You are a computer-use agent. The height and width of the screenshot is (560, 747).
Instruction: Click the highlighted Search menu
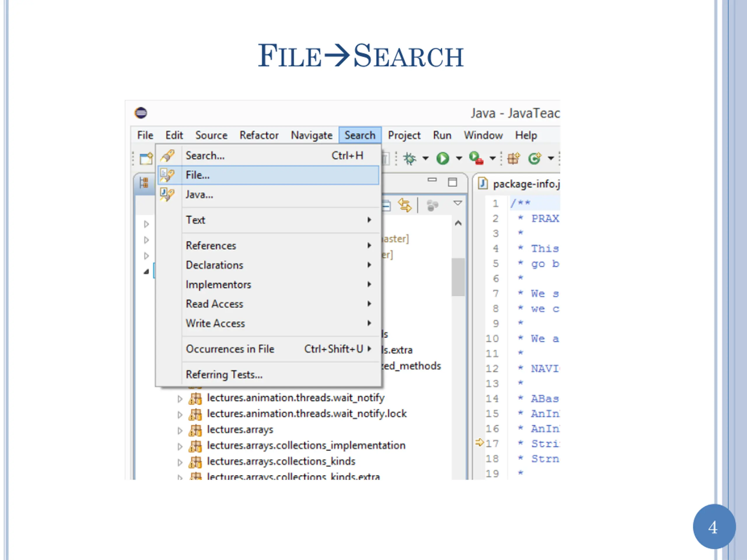360,135
